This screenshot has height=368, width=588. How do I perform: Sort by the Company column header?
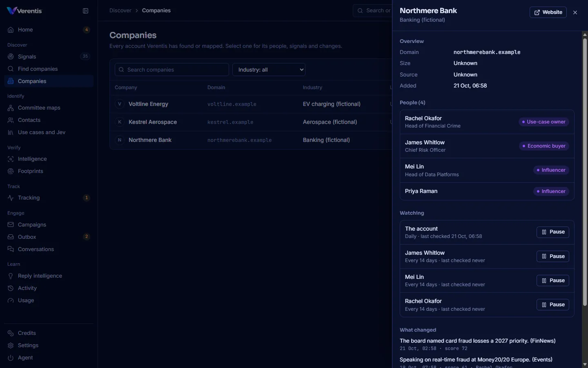click(x=126, y=88)
